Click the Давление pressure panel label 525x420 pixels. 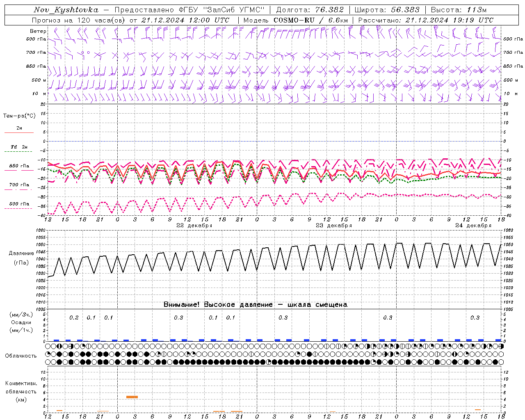click(x=21, y=253)
